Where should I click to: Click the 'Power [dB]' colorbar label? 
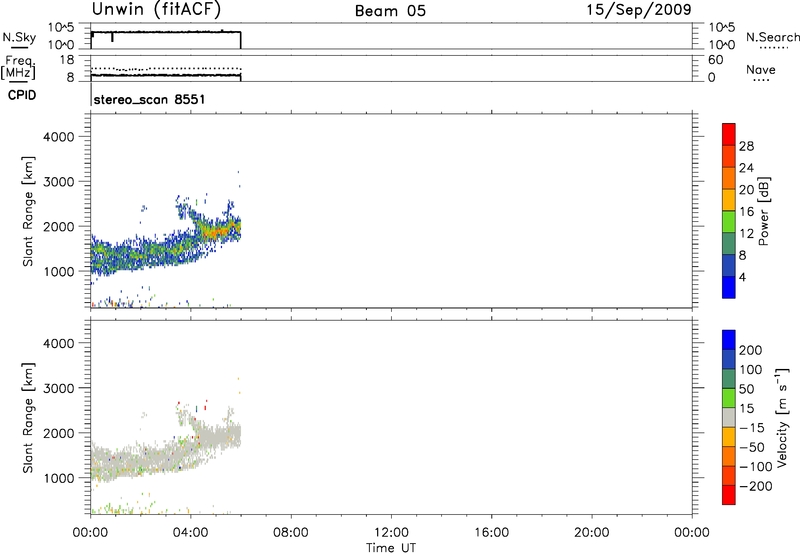tap(763, 211)
